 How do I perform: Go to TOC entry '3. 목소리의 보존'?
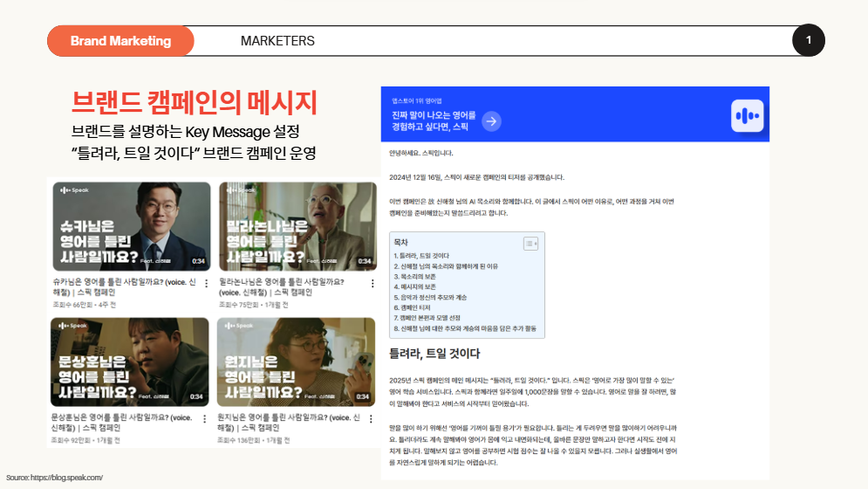(x=414, y=277)
